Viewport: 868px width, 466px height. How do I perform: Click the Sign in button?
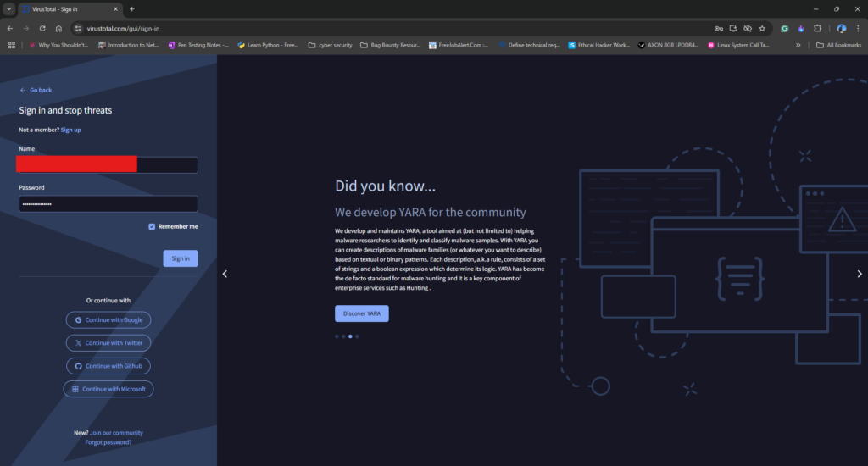[x=181, y=258]
